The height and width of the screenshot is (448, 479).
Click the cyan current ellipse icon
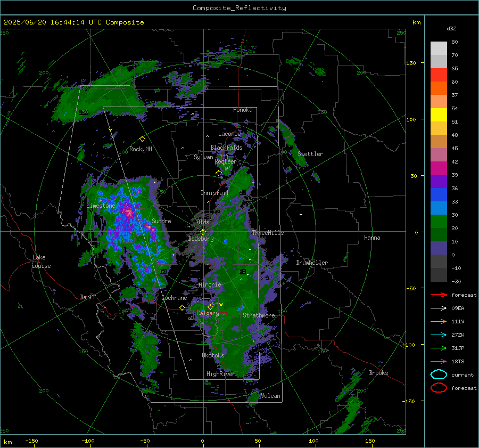click(x=439, y=374)
